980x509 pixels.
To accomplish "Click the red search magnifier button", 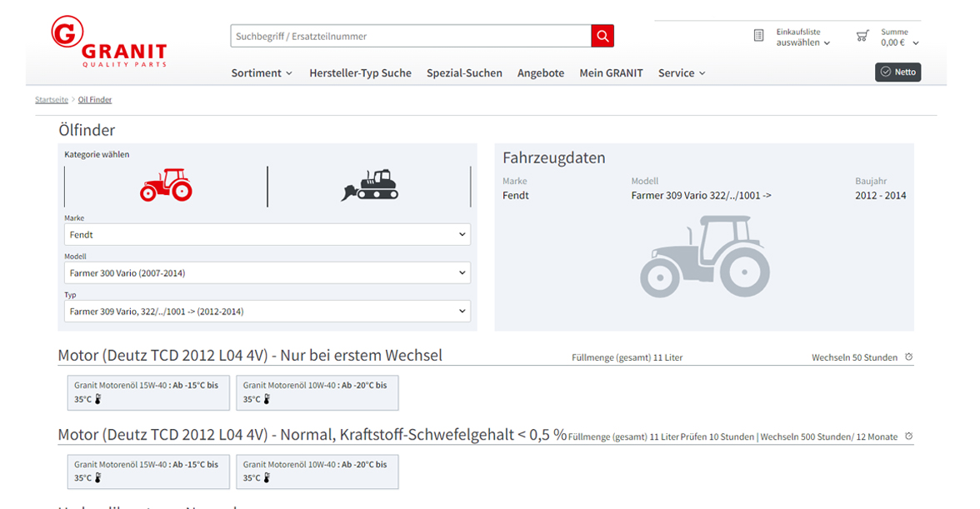I will (602, 37).
